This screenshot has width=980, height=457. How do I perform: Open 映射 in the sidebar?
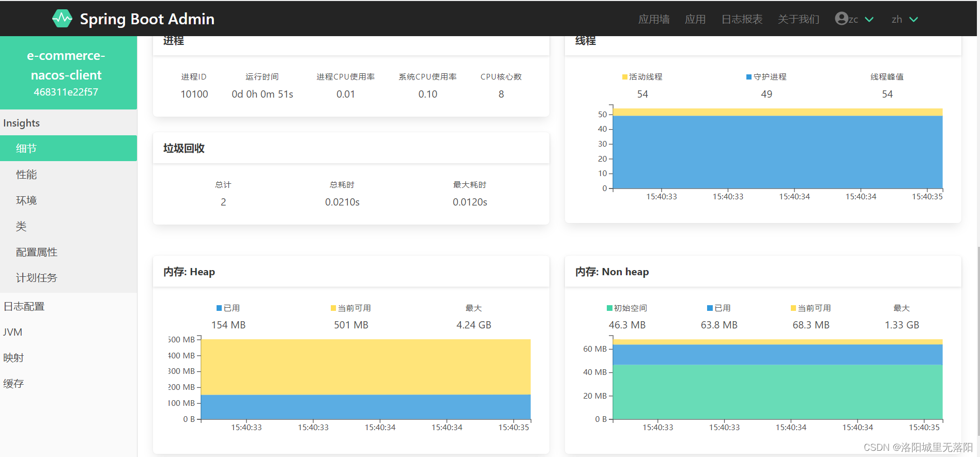click(x=68, y=358)
